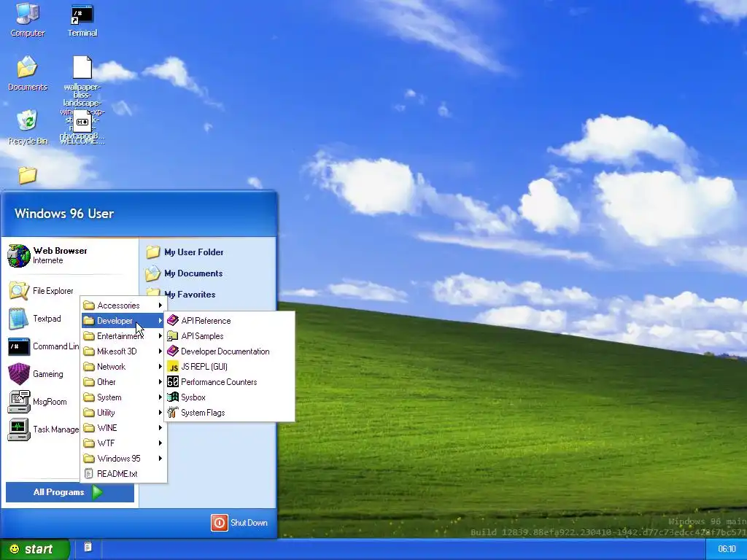Click the API Samples folder icon
This screenshot has height=560, width=747.
click(173, 335)
